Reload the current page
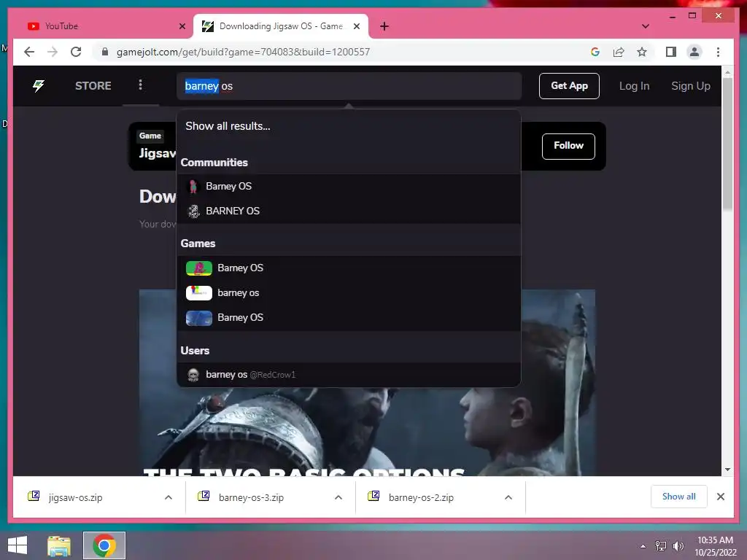Image resolution: width=747 pixels, height=560 pixels. tap(76, 52)
